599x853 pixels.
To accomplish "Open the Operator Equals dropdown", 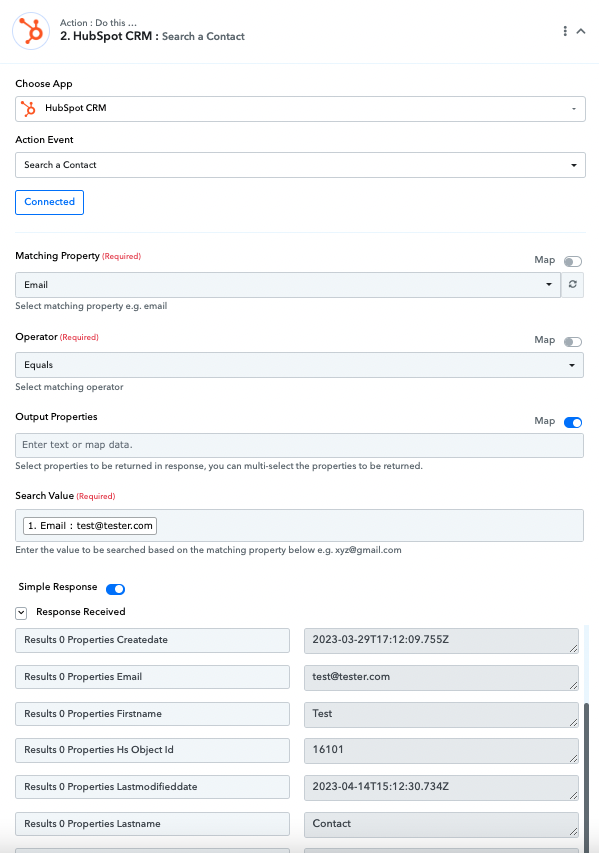I will [299, 365].
